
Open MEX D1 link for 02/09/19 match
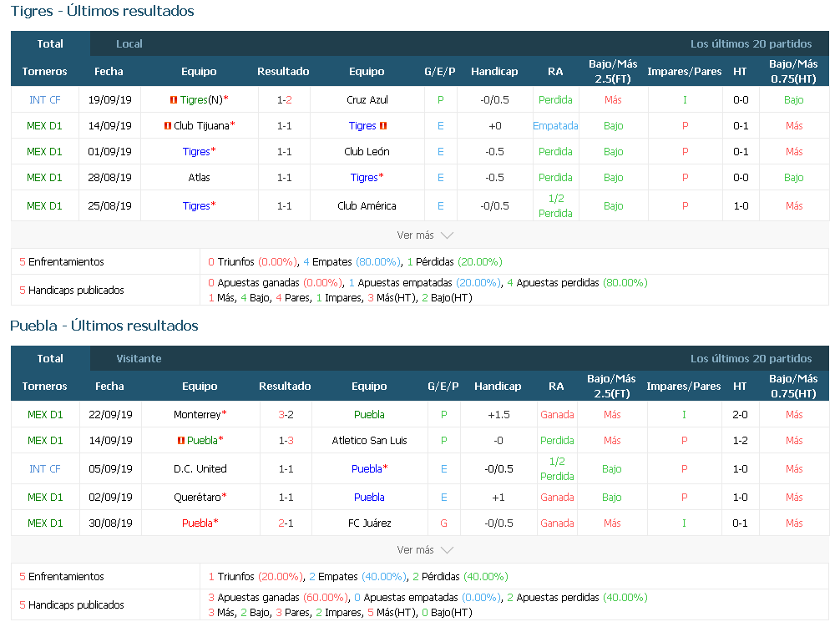click(45, 498)
